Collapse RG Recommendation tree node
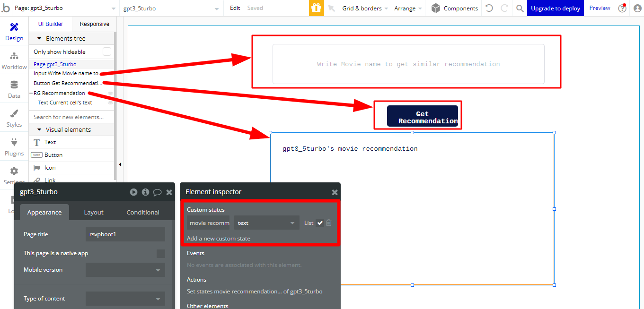The image size is (644, 309). (31, 93)
